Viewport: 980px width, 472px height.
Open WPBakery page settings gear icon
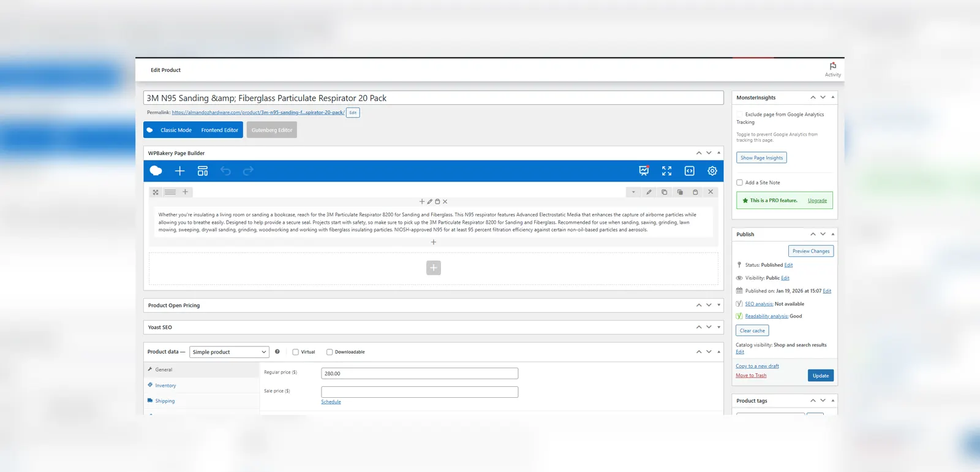click(712, 171)
